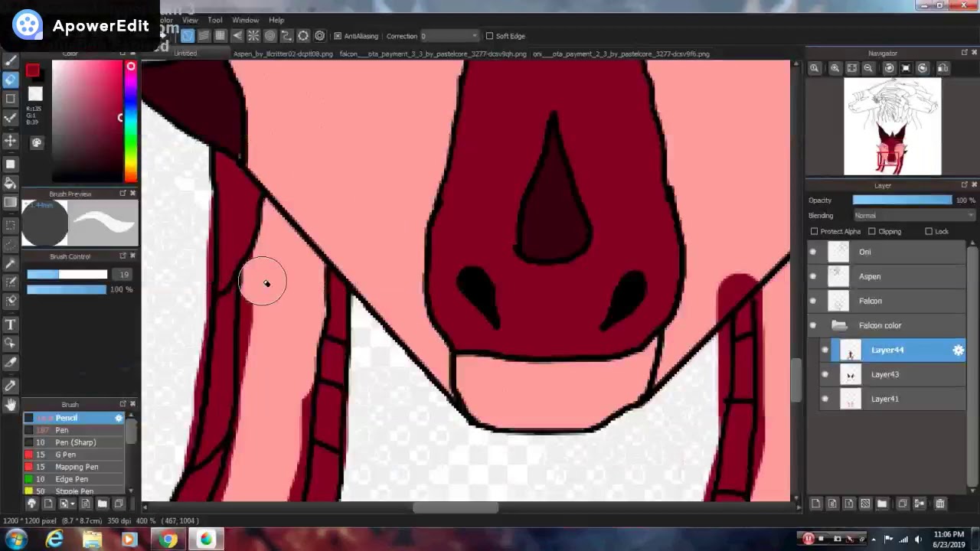
Task: Select the Brush tool
Action: click(11, 60)
